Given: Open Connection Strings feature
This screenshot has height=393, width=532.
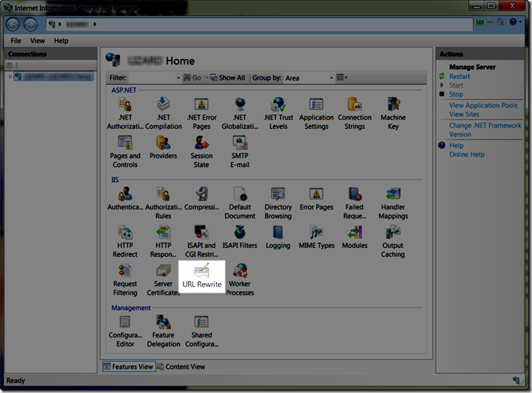Looking at the screenshot, I should pyautogui.click(x=355, y=113).
